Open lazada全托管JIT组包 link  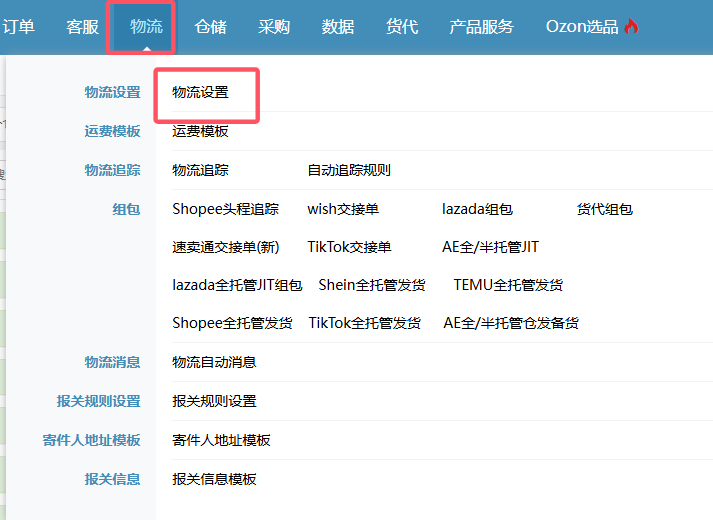pyautogui.click(x=237, y=285)
